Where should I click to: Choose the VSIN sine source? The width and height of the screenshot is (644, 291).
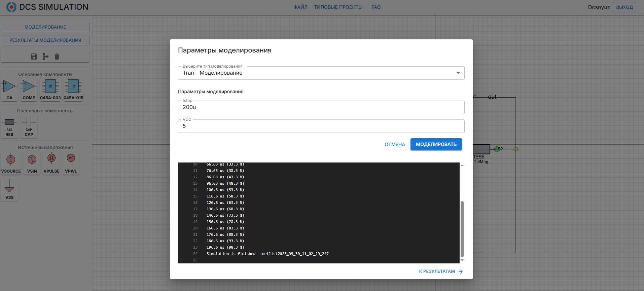pyautogui.click(x=32, y=163)
